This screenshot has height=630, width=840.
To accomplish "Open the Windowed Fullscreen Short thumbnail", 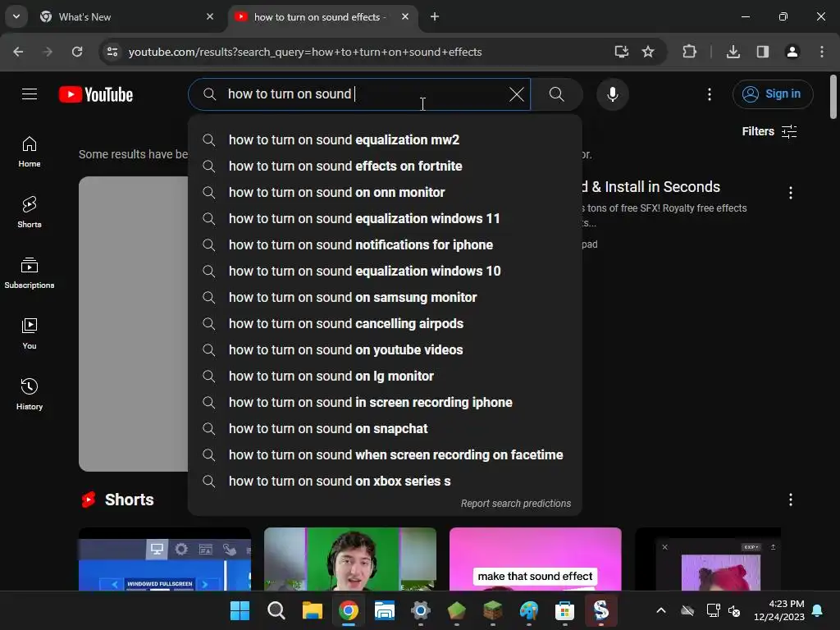I will coord(164,559).
